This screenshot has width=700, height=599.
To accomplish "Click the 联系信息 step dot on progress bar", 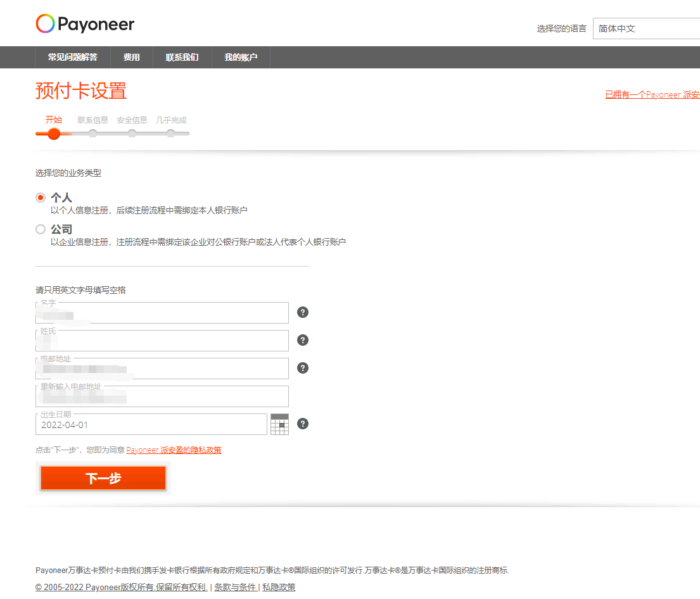I will coord(93,133).
